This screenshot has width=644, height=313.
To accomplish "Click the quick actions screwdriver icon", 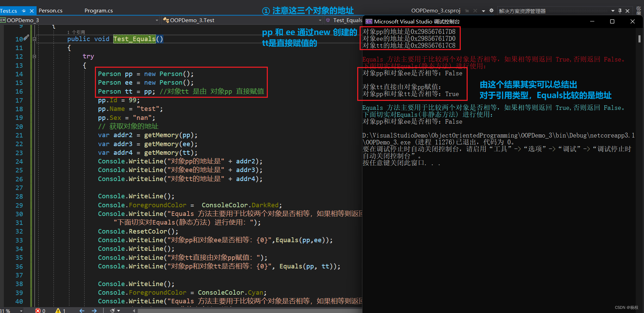I will pyautogui.click(x=26, y=38).
